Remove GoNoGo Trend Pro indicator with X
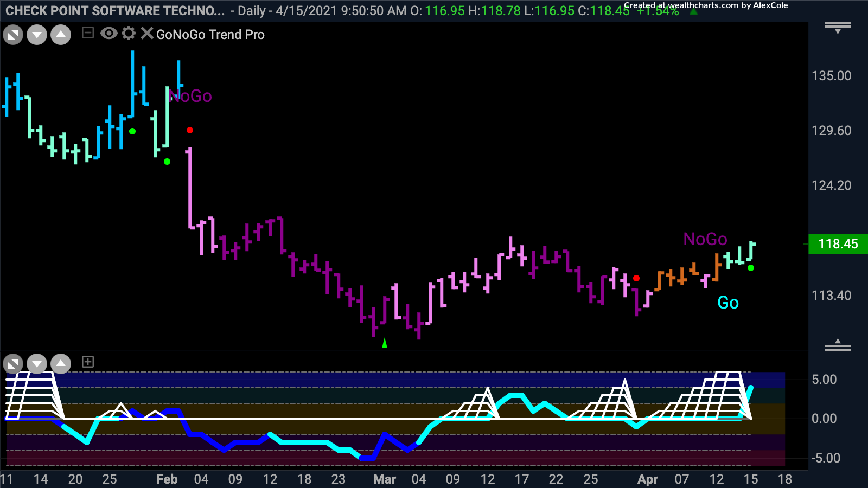This screenshot has height=488, width=868. [146, 34]
